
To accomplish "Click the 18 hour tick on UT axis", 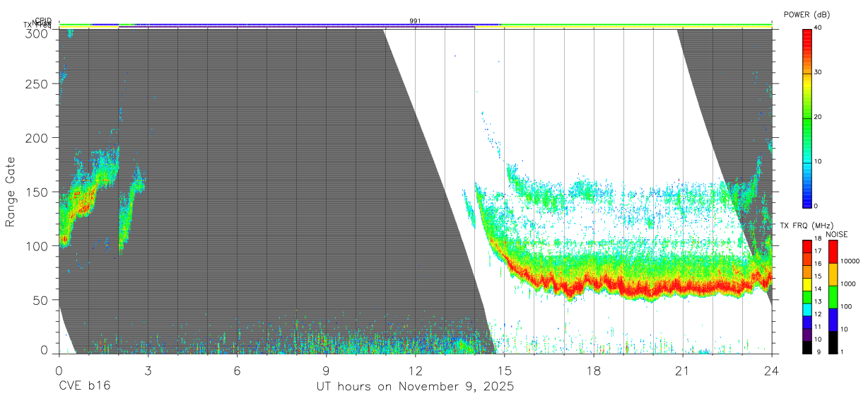I will point(594,370).
